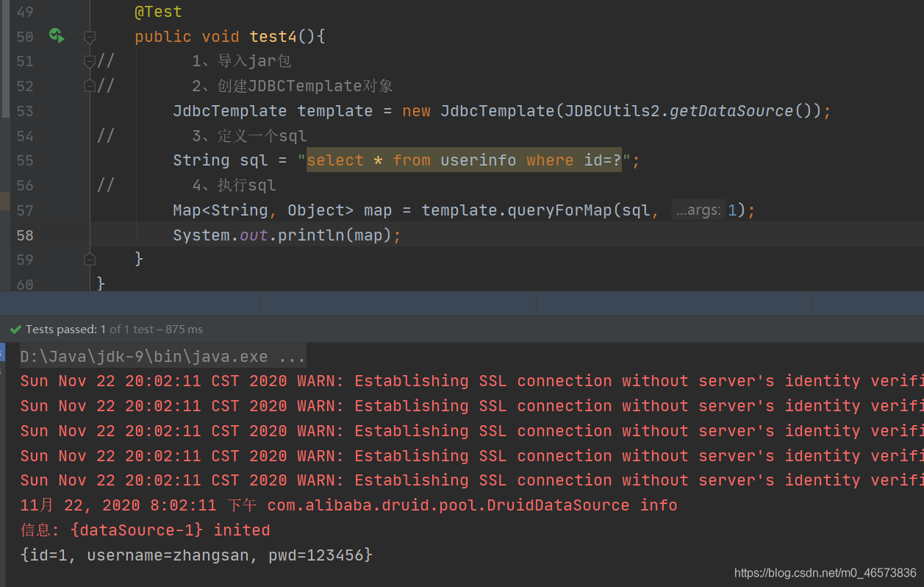This screenshot has width=924, height=587.
Task: Click the variable name template on line 53
Action: point(335,111)
